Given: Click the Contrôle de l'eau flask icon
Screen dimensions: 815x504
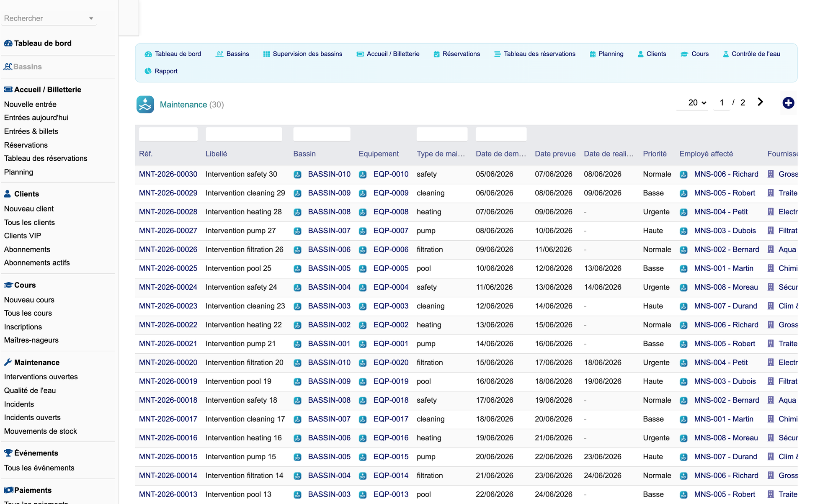Looking at the screenshot, I should click(726, 54).
